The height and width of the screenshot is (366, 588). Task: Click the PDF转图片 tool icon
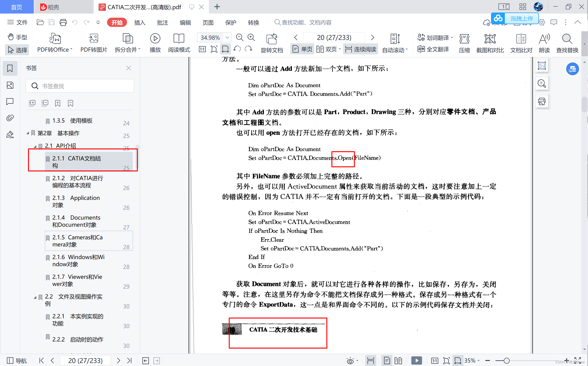93,39
